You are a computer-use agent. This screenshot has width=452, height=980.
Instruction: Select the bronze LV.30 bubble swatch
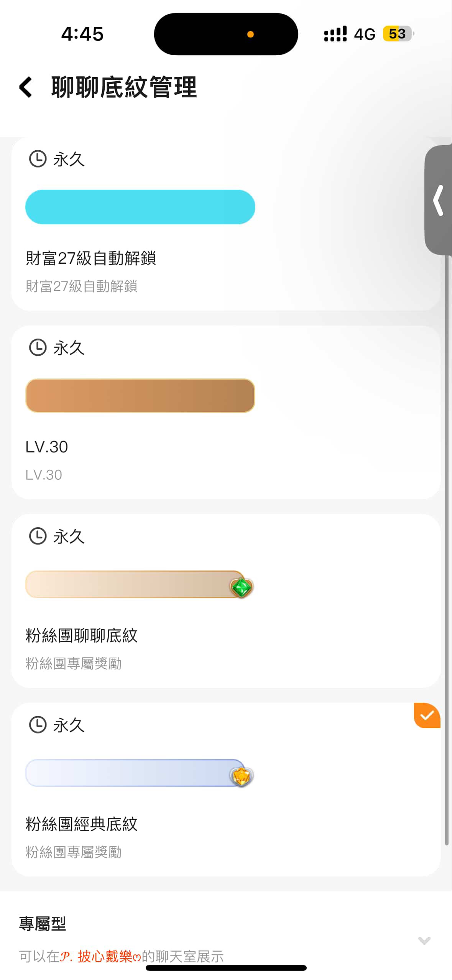pyautogui.click(x=140, y=396)
